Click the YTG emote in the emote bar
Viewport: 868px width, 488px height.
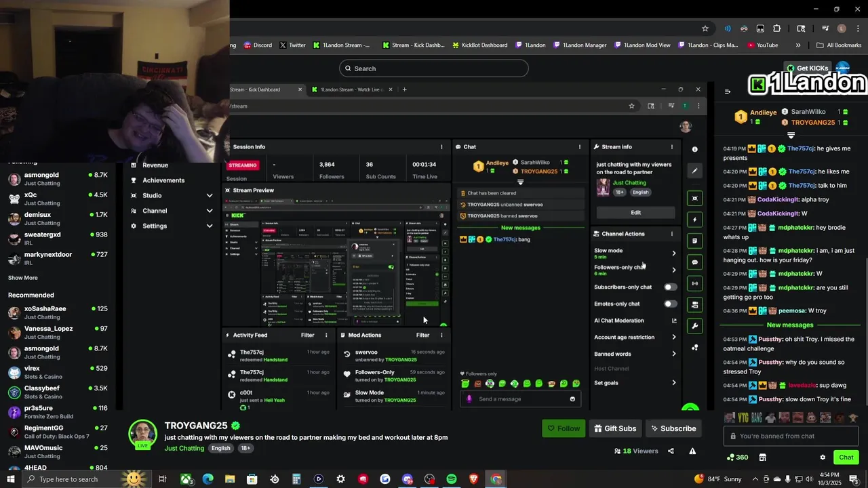[743, 418]
